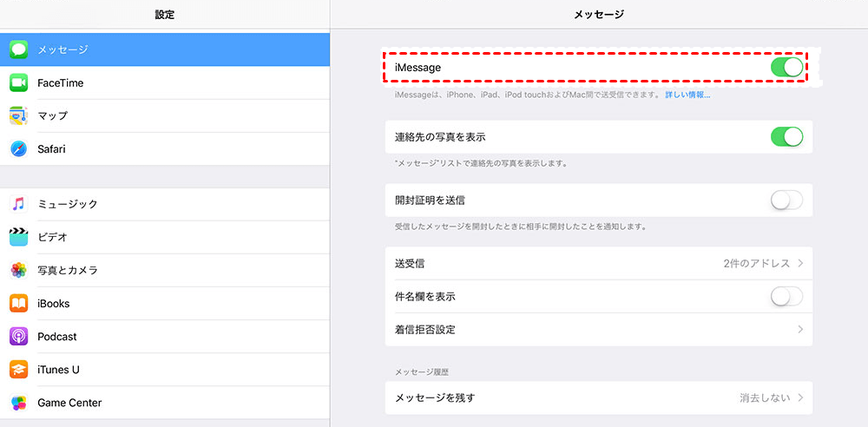Enable read receipts (開封証明を送信) switch
The image size is (868, 427).
click(x=786, y=200)
